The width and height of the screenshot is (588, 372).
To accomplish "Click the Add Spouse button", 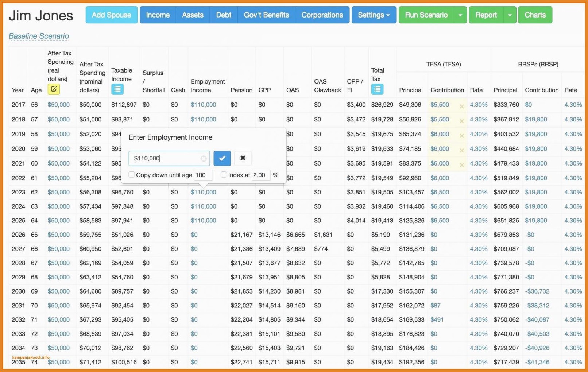I will point(111,15).
